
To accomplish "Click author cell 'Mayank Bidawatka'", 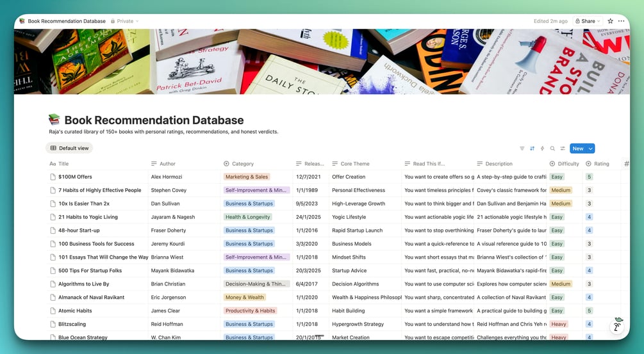I will point(172,271).
